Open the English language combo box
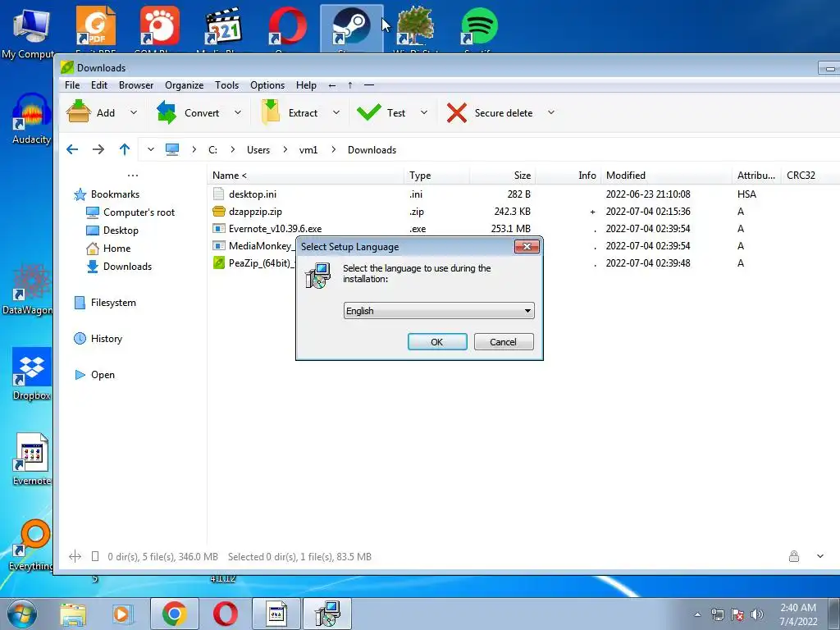840x630 pixels. point(439,311)
